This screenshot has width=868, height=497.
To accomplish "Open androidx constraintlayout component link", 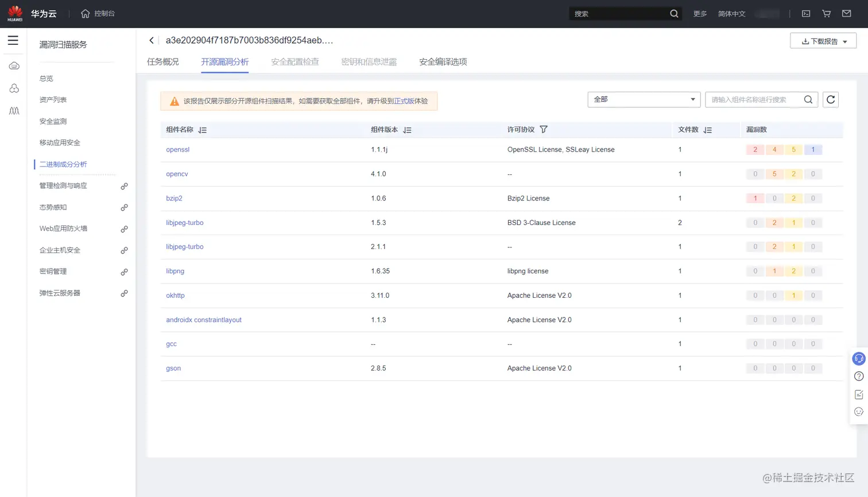I will click(204, 320).
